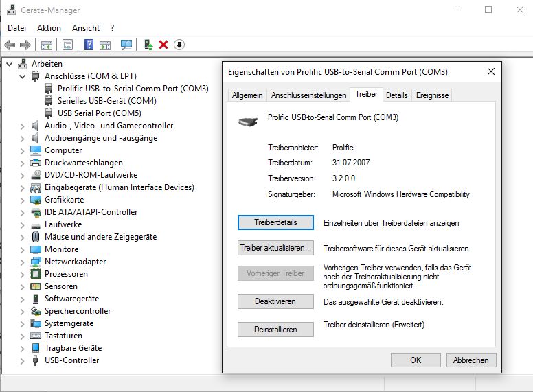The height and width of the screenshot is (392, 533).
Task: Click the Grafikkarte display adapter icon
Action: (35, 200)
